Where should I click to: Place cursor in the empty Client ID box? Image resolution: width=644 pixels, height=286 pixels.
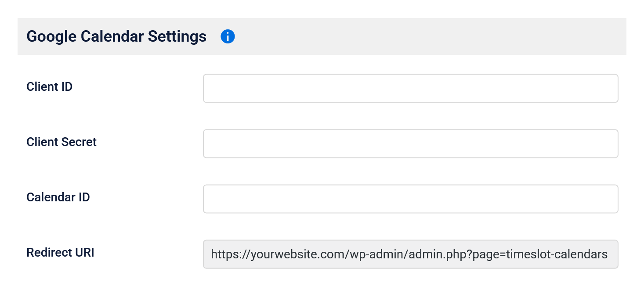pos(410,88)
